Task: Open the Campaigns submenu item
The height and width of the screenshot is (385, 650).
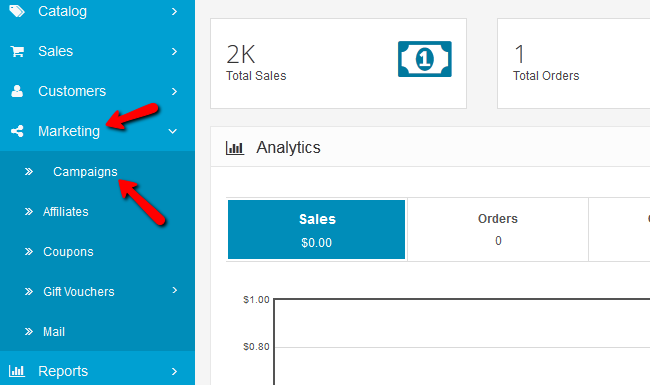Action: pyautogui.click(x=85, y=172)
